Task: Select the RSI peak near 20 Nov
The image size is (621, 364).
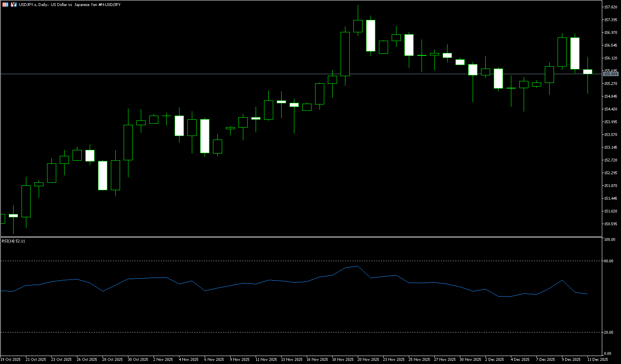Action: coord(358,266)
